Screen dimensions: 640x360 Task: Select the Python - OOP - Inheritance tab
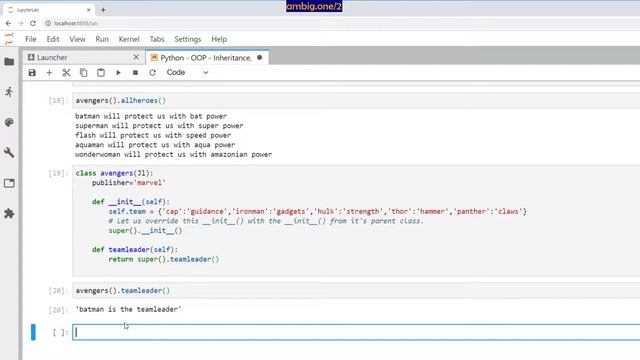[206, 58]
